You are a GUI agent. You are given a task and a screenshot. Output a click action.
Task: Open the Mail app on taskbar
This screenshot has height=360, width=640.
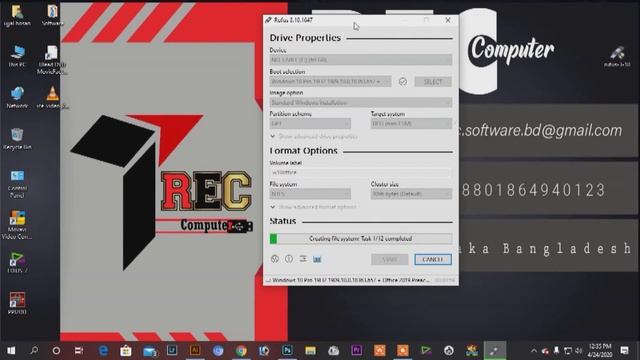149,350
